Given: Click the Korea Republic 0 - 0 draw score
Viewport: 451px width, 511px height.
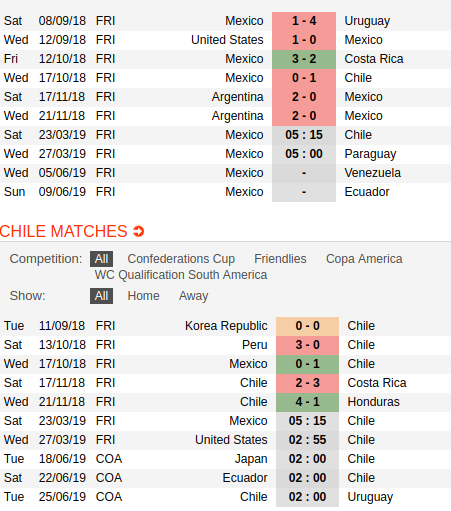Looking at the screenshot, I should (x=307, y=326).
